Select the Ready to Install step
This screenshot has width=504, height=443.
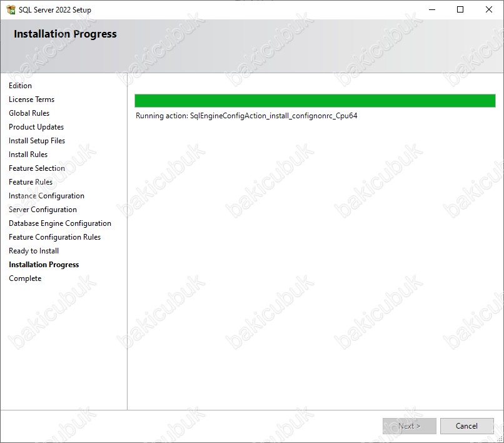click(x=34, y=251)
